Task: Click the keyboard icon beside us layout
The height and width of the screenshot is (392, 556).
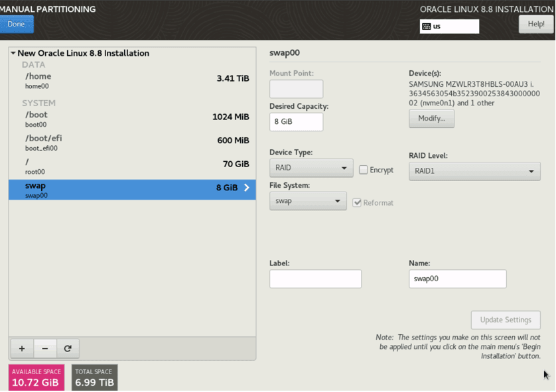Action: 428,27
